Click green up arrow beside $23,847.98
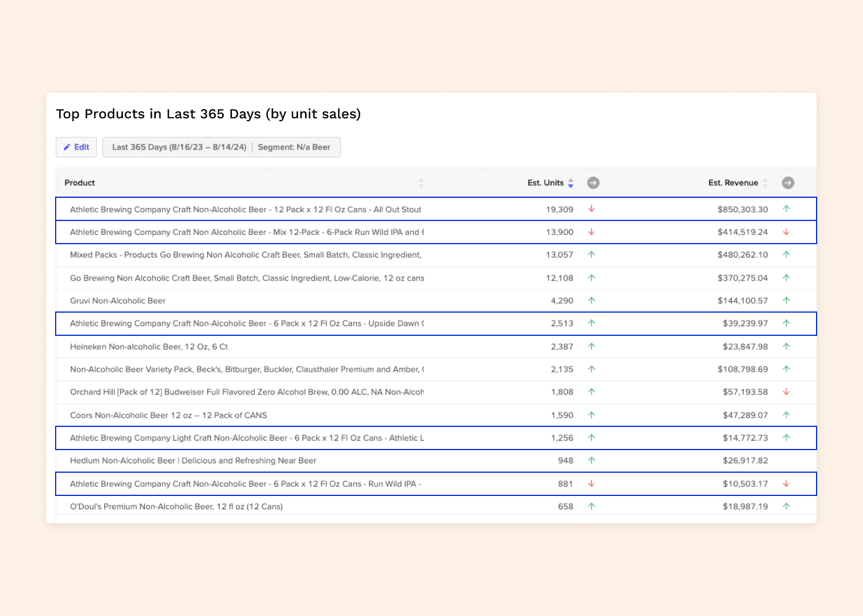 [786, 346]
